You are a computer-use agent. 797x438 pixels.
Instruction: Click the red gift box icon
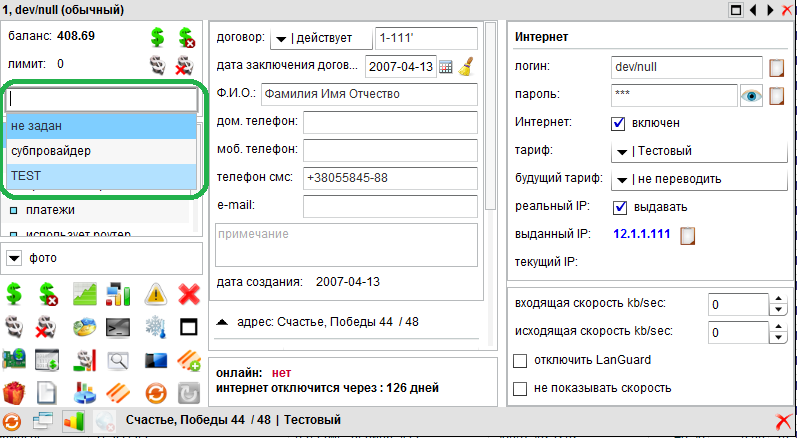[14, 391]
